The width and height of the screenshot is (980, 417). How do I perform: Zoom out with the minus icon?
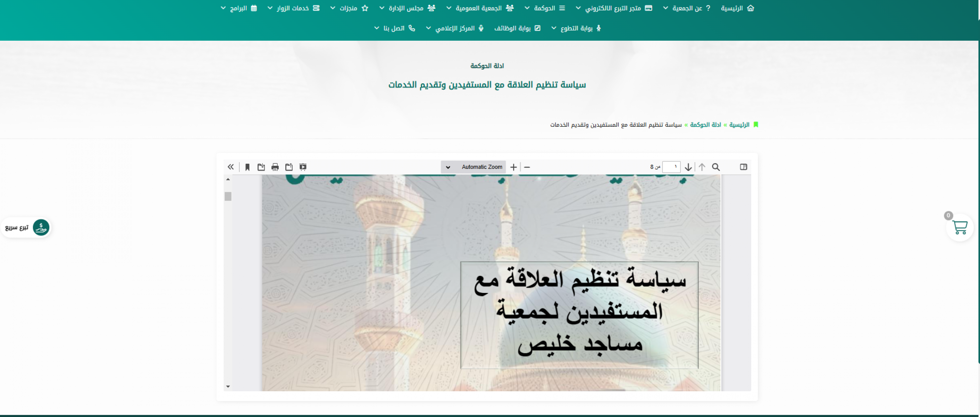[527, 167]
